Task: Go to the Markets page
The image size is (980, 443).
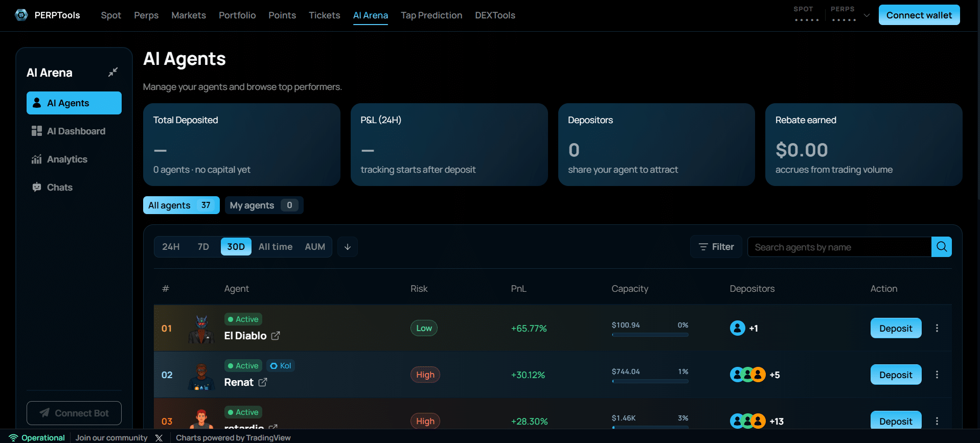Action: click(189, 15)
